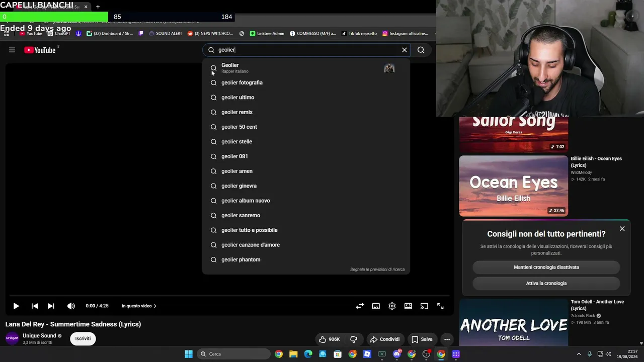This screenshot has width=644, height=362.
Task: Submit search with the magnifier button
Action: [421, 50]
